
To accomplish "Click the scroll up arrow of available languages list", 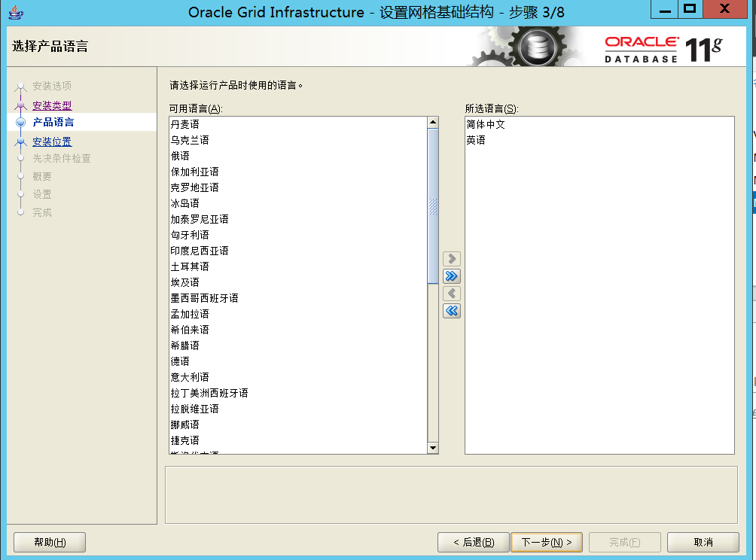I will point(432,123).
